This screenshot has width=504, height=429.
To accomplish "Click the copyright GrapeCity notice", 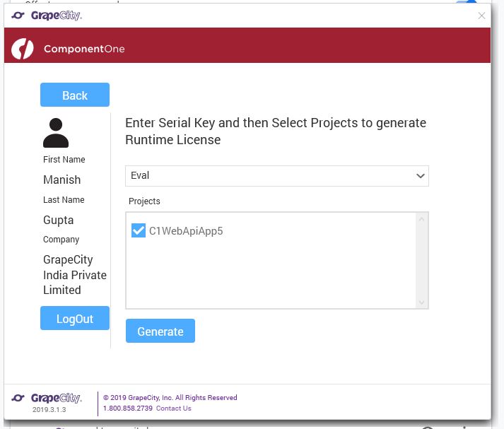I will 170,397.
